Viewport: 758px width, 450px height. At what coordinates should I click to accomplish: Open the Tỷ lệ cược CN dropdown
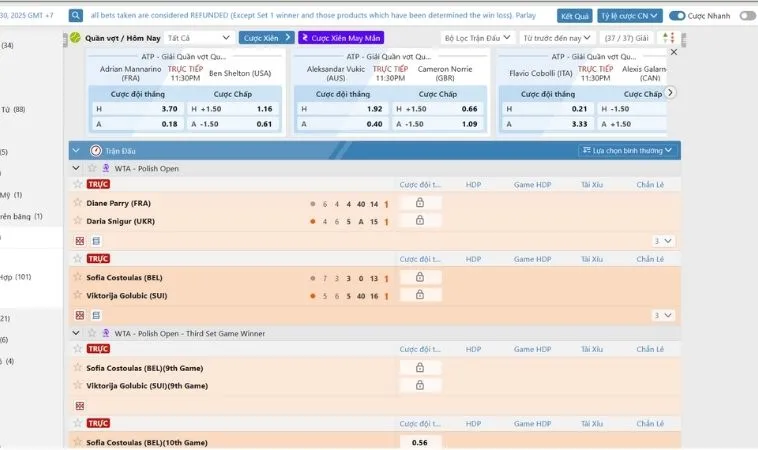click(x=629, y=16)
